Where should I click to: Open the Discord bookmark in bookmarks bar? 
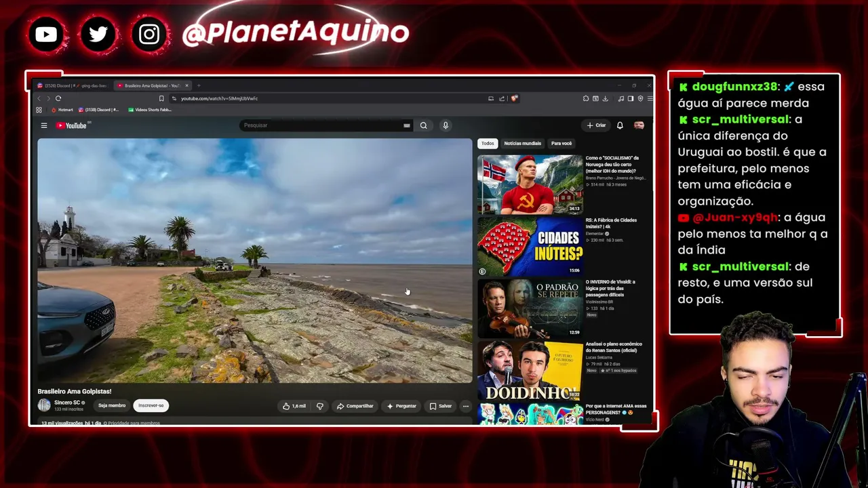[x=99, y=110]
